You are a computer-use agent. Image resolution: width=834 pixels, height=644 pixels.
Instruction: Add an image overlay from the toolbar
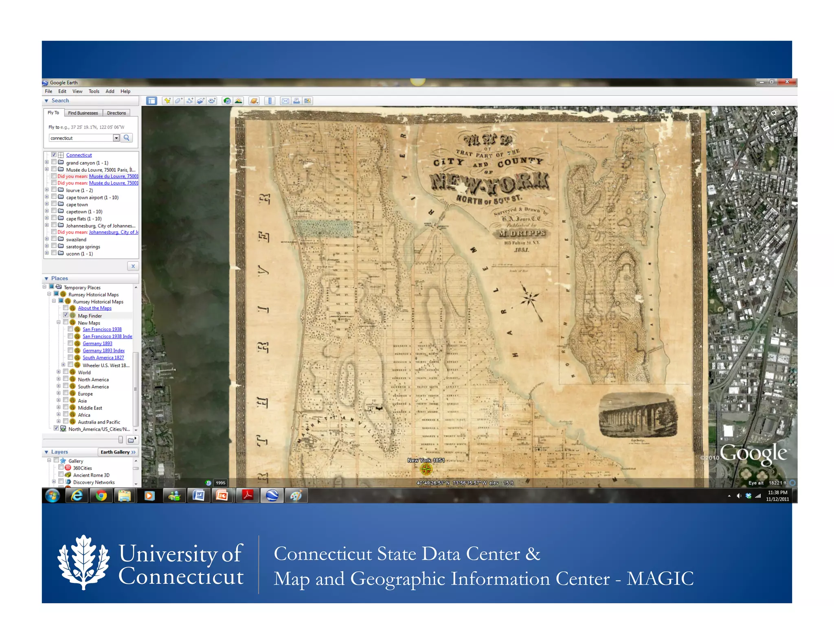pos(201,101)
